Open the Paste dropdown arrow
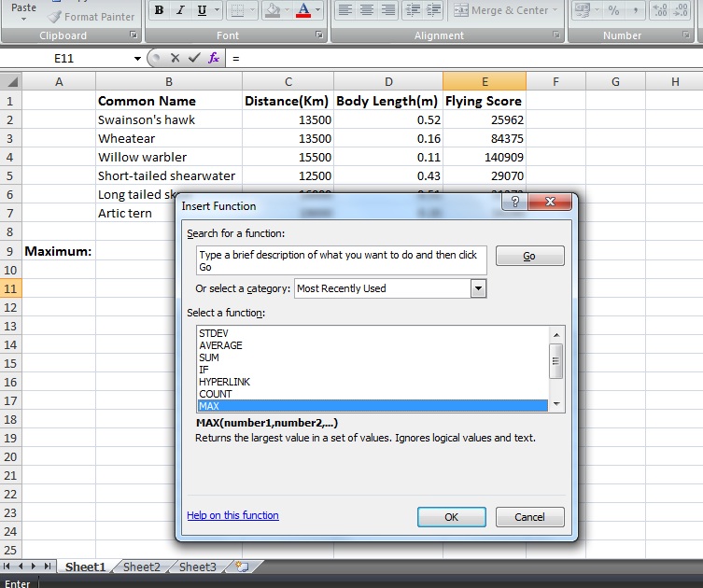 (23, 20)
